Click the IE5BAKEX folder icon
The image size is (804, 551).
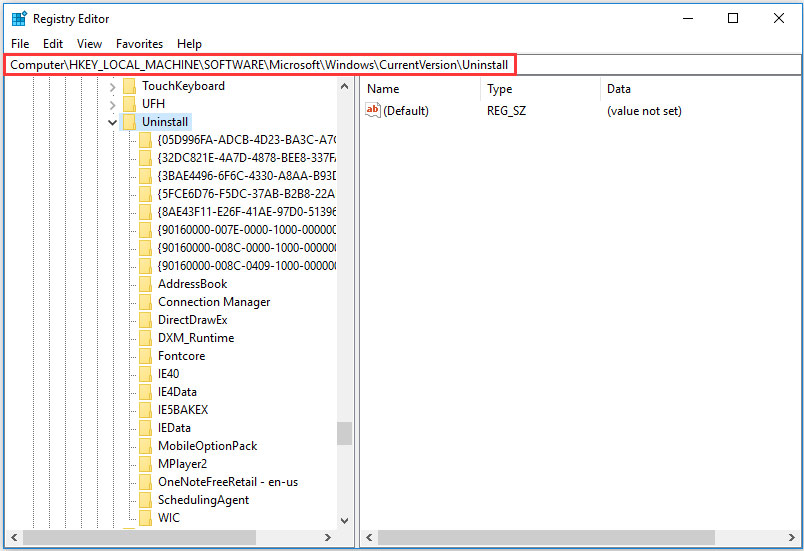coord(146,410)
